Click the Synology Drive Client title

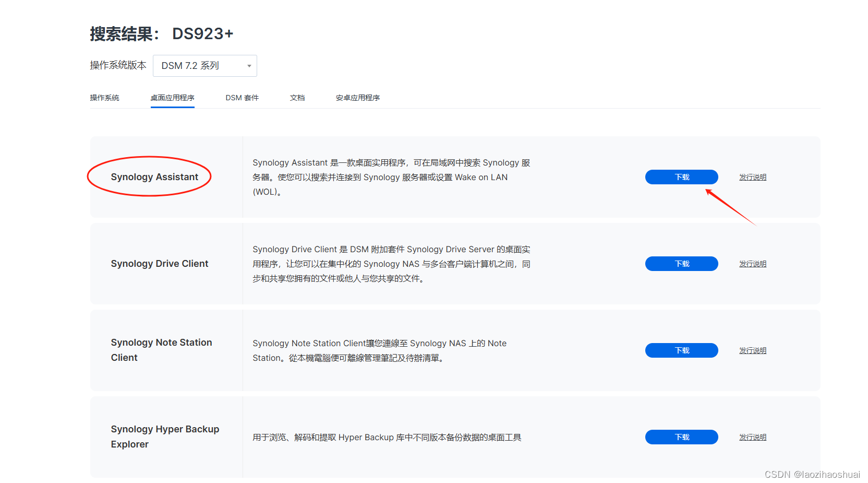(x=160, y=264)
